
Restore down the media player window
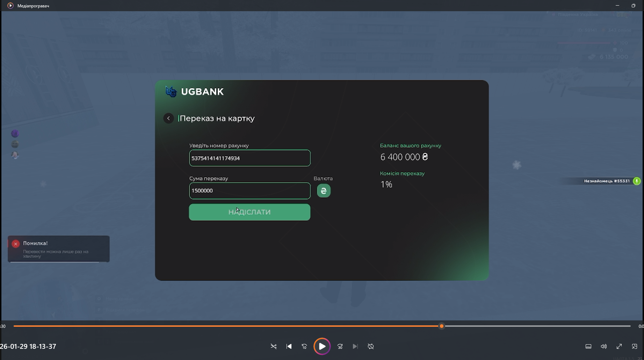point(633,6)
